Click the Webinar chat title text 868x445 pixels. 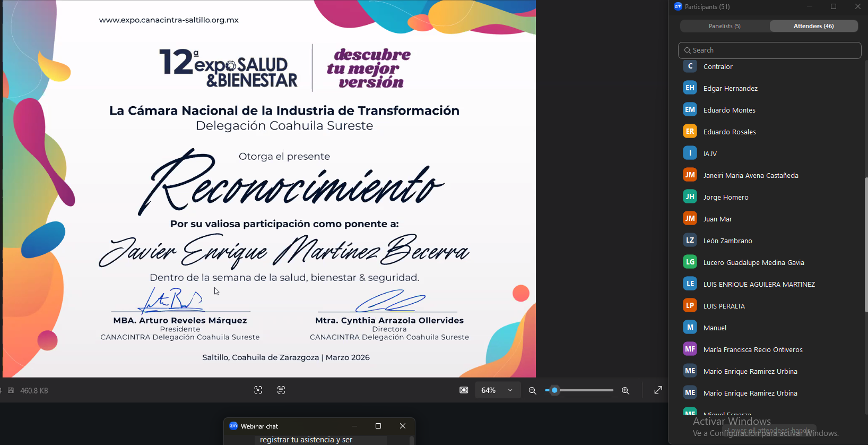(259, 426)
